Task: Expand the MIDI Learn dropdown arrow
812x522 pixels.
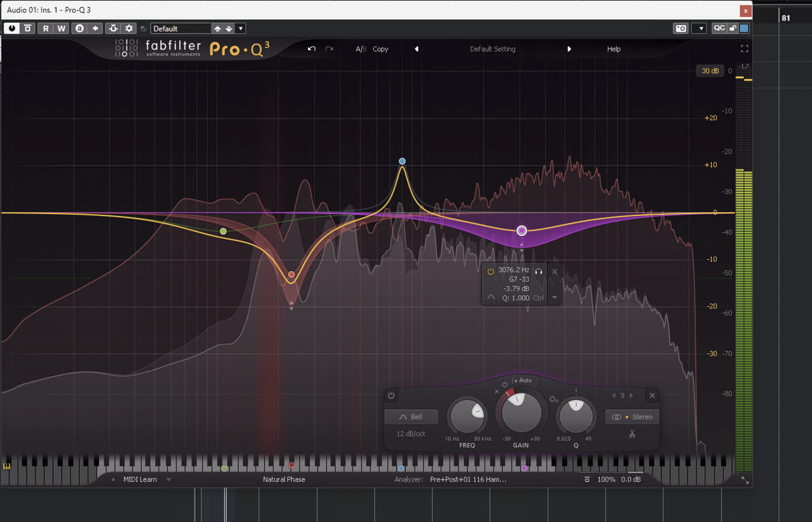Action: coord(168,479)
